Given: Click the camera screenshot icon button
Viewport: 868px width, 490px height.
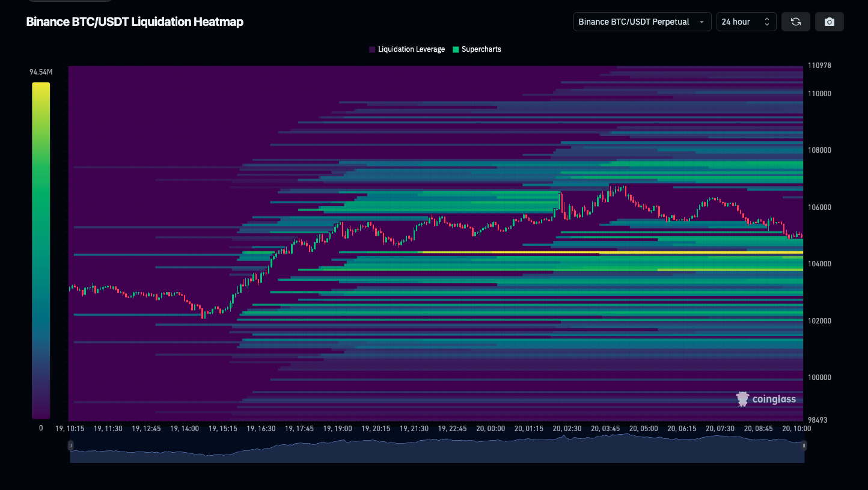Looking at the screenshot, I should point(830,22).
